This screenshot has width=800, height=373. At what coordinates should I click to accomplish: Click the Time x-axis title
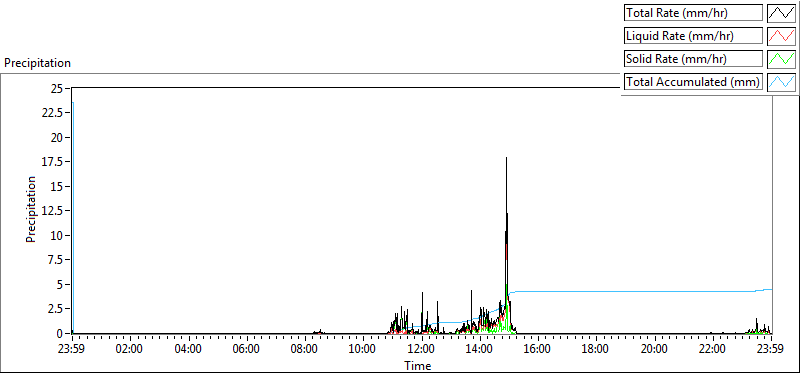[418, 365]
